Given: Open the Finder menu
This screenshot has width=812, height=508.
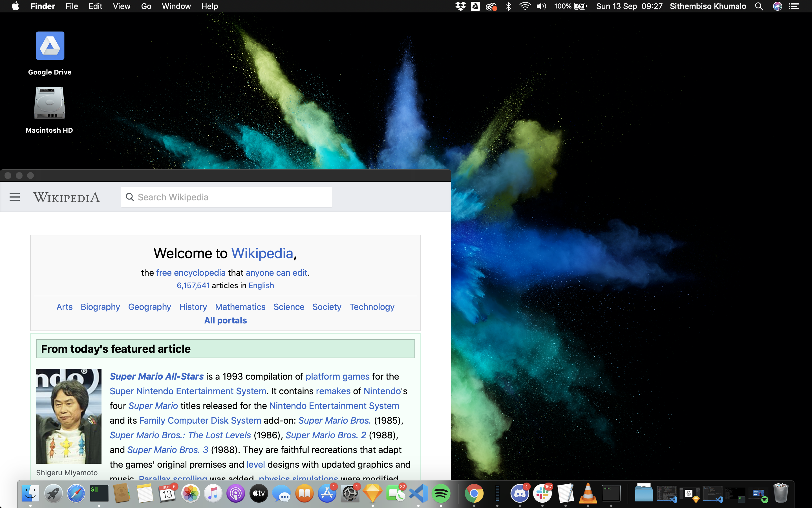Looking at the screenshot, I should point(43,6).
